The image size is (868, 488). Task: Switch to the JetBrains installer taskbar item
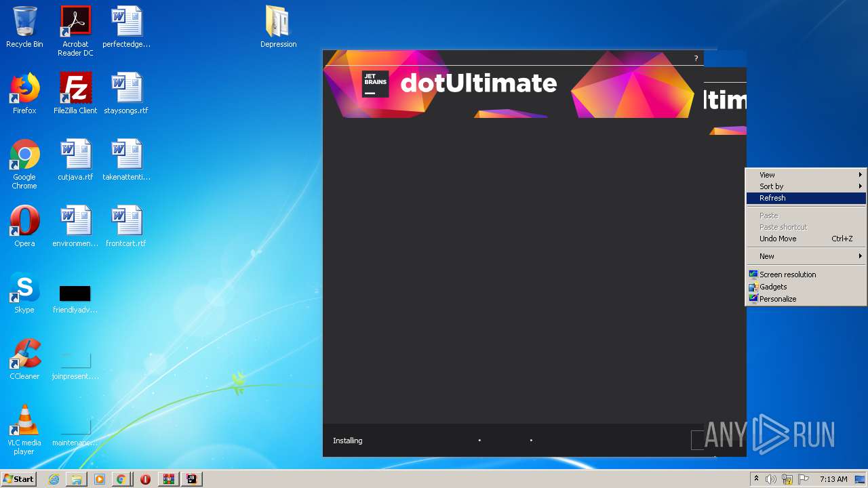coord(192,479)
